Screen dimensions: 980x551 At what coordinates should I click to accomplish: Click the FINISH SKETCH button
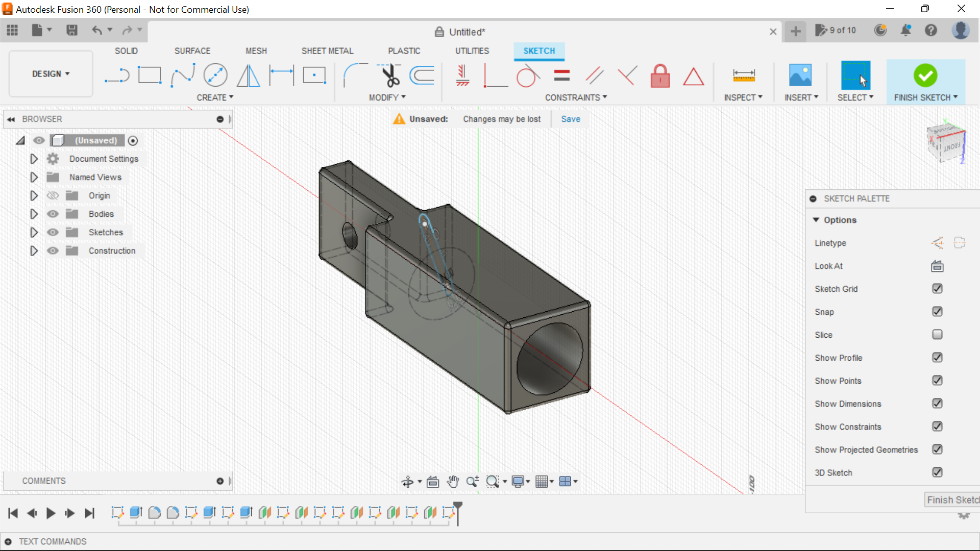(x=925, y=76)
